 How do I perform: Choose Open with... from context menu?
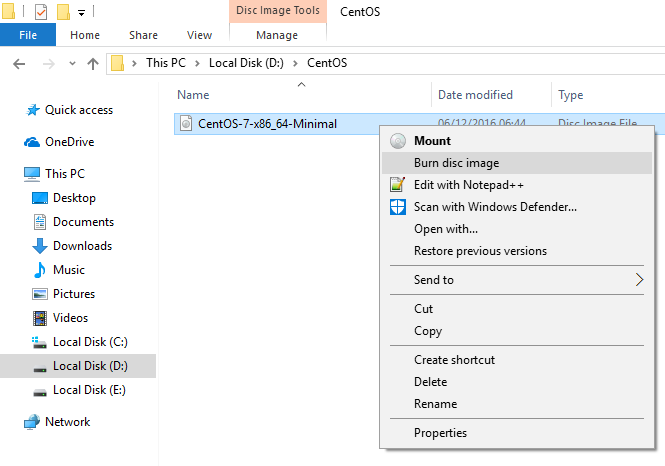coord(517,229)
